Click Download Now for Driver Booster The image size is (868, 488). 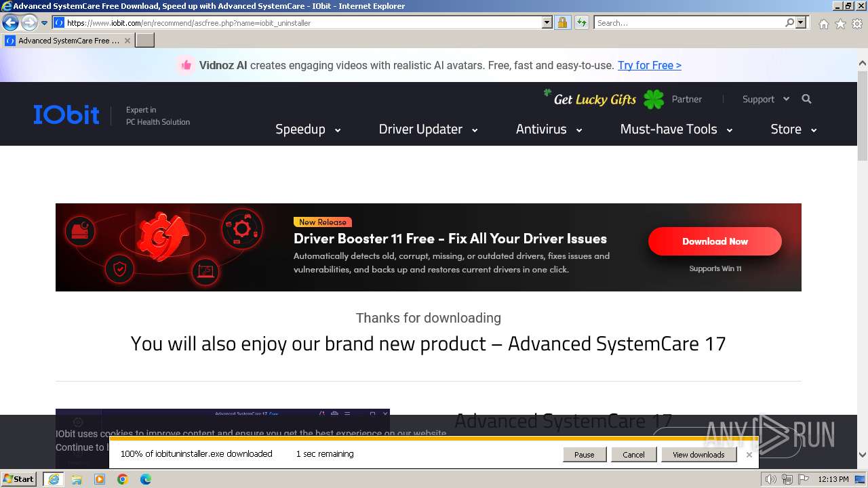click(x=715, y=241)
